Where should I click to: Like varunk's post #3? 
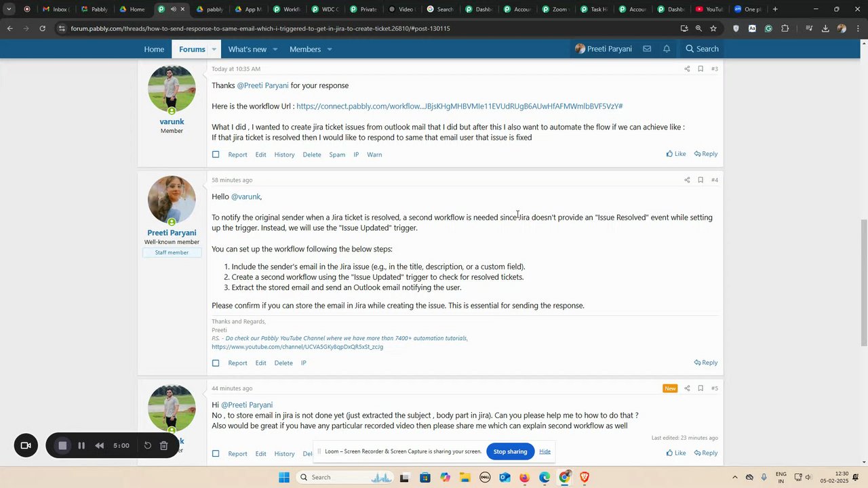pyautogui.click(x=676, y=154)
